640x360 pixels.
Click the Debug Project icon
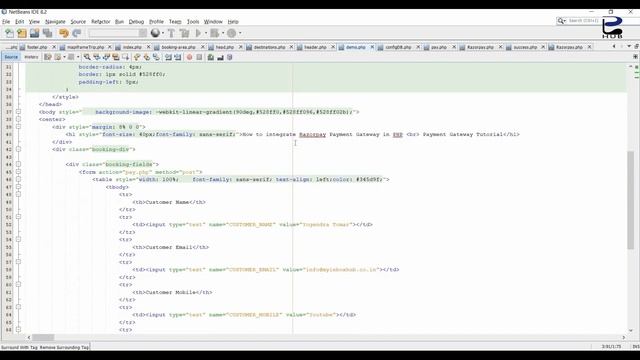214,33
